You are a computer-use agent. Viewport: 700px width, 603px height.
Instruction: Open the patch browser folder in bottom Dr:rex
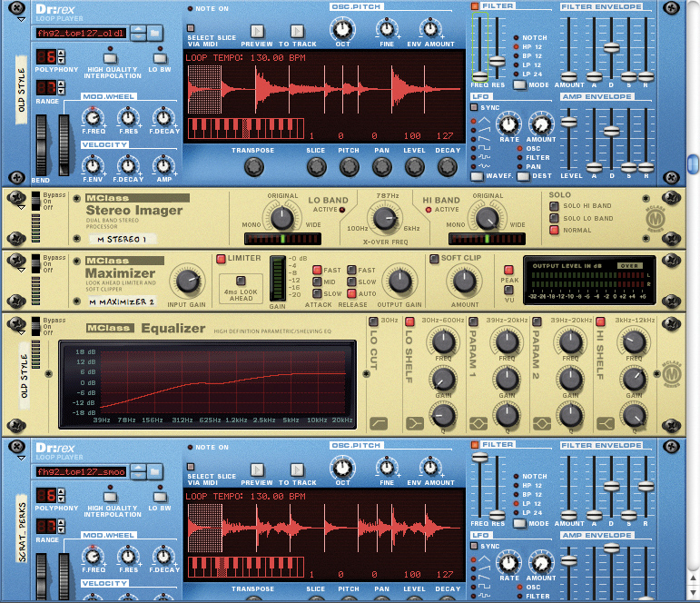point(154,471)
